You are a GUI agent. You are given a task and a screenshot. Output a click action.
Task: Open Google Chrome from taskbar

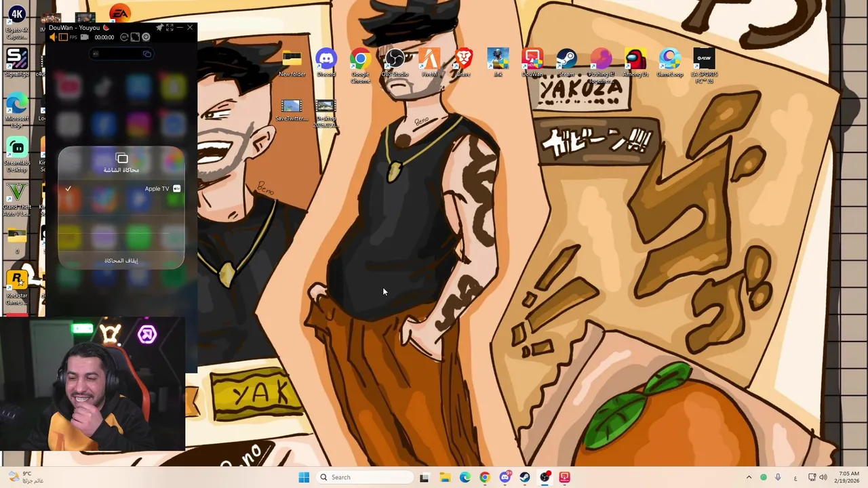point(484,477)
